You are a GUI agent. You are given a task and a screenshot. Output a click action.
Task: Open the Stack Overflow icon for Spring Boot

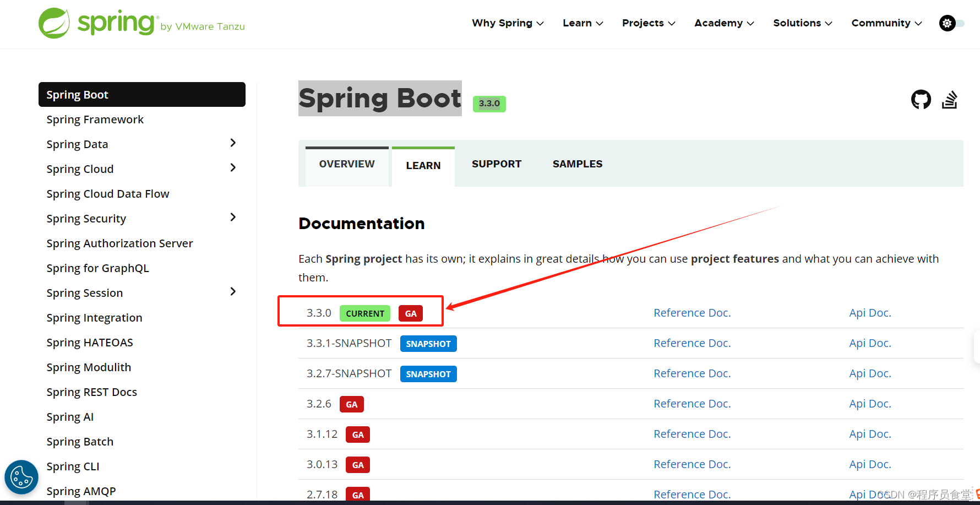point(950,99)
